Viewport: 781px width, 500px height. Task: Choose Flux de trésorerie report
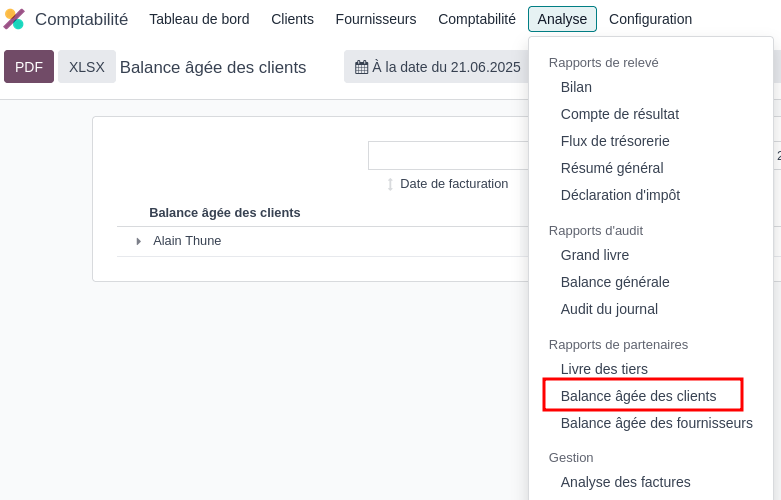click(615, 141)
